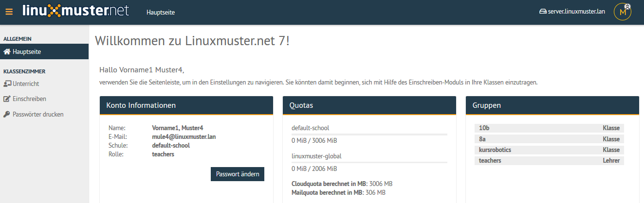This screenshot has height=203, width=644.
Task: Select the 8a group row
Action: (x=549, y=139)
